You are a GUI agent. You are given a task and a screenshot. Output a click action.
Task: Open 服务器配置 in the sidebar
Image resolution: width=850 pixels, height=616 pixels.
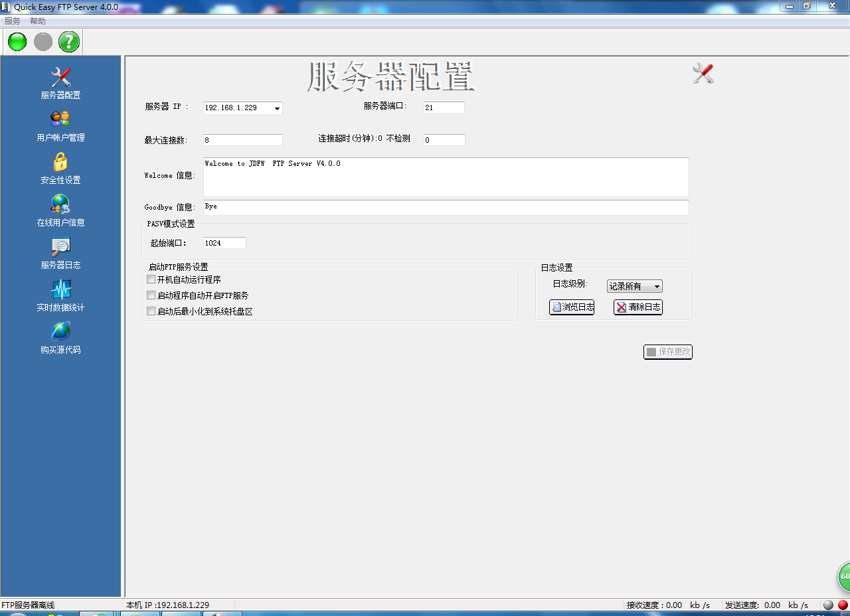pyautogui.click(x=60, y=84)
